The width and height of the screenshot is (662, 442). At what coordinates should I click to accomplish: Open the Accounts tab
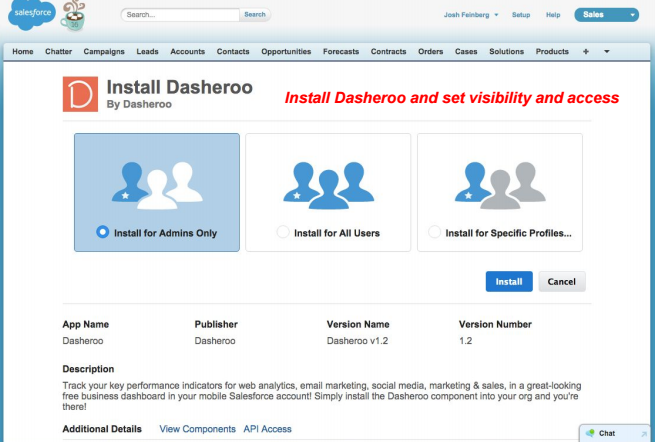(187, 52)
